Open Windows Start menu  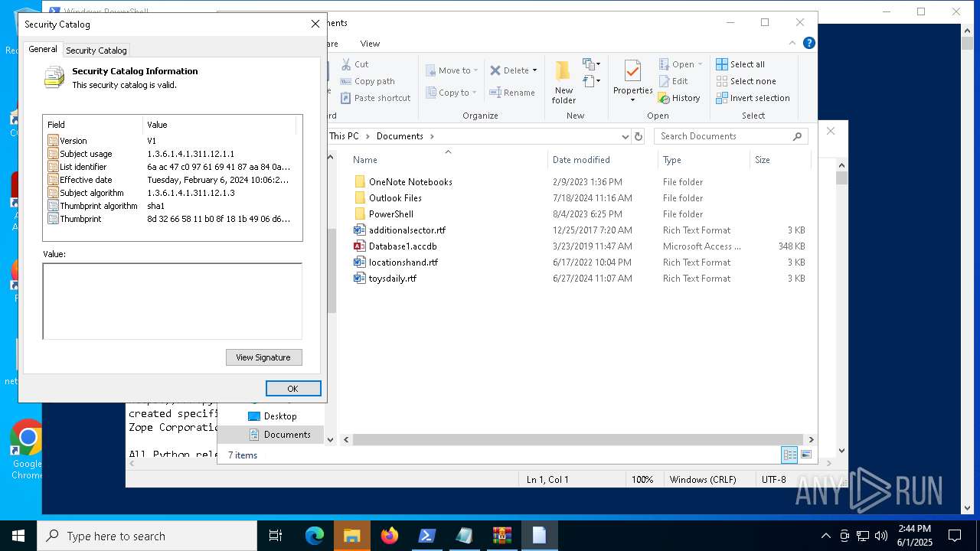tap(18, 536)
